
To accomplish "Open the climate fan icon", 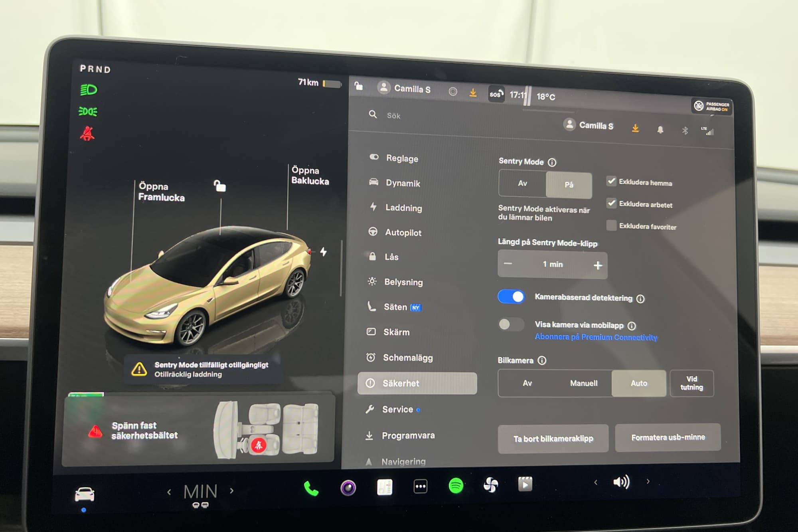I will [x=490, y=485].
